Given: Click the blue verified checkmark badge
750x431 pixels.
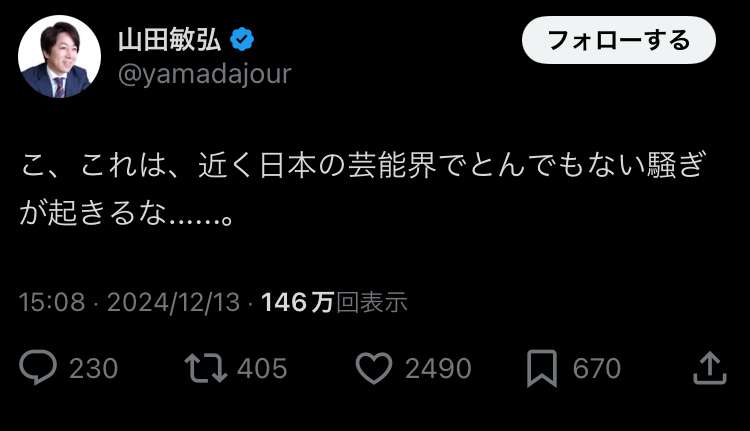Looking at the screenshot, I should tap(242, 40).
